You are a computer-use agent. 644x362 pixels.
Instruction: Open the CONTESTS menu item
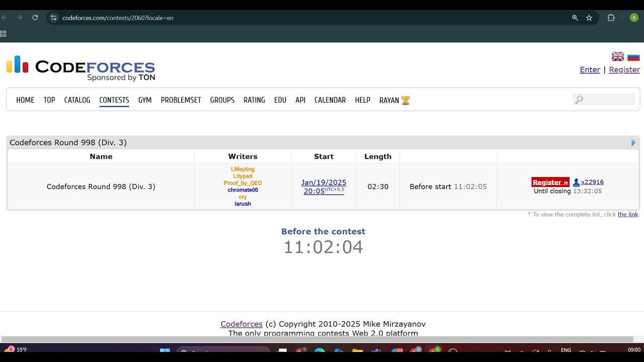tap(114, 100)
